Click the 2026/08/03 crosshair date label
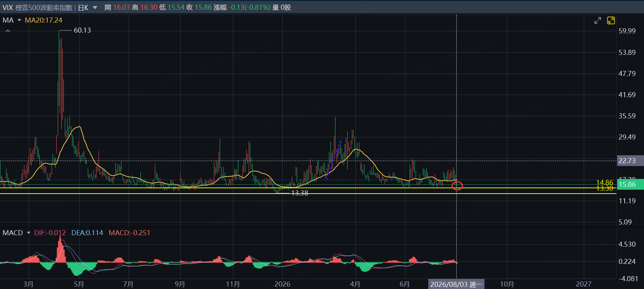 coord(456,284)
